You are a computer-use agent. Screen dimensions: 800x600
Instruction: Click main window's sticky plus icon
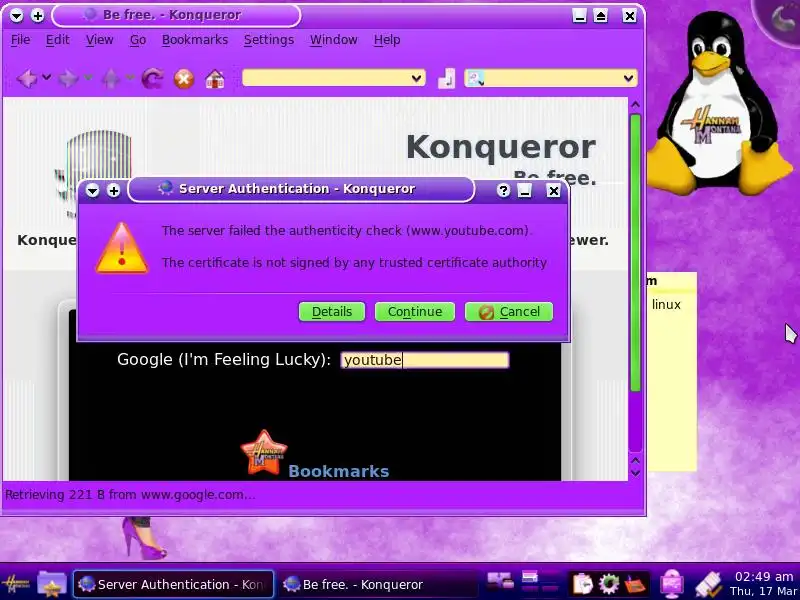pos(38,16)
